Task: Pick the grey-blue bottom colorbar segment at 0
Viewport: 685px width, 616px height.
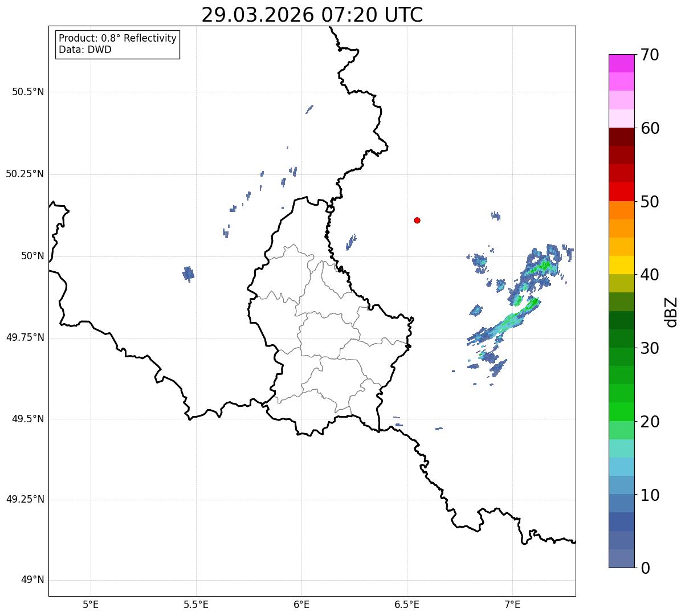Action: click(x=622, y=558)
